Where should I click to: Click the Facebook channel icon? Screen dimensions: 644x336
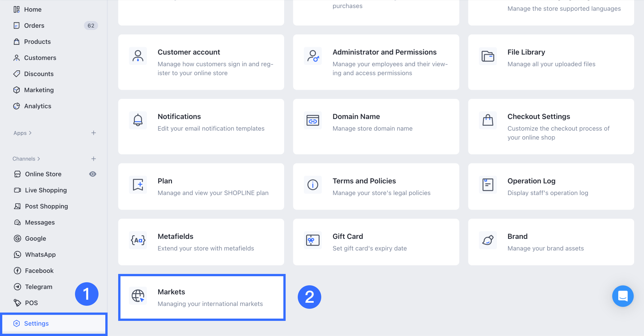17,271
